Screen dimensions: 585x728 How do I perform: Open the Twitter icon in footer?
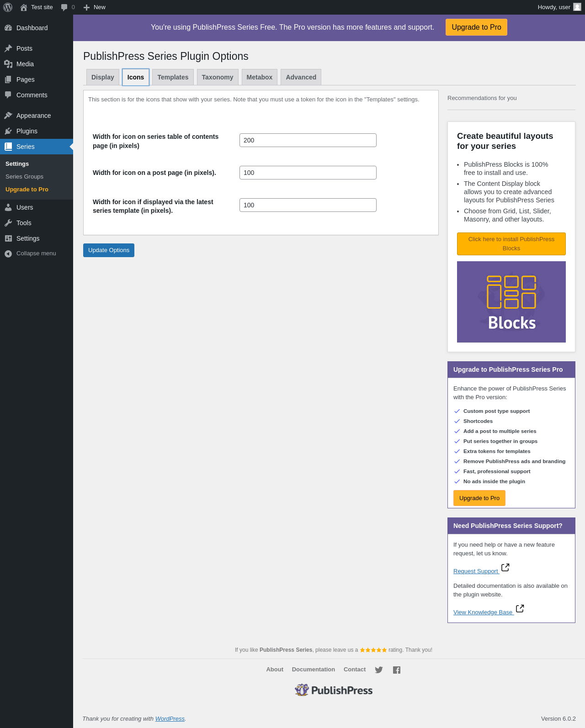pyautogui.click(x=379, y=670)
